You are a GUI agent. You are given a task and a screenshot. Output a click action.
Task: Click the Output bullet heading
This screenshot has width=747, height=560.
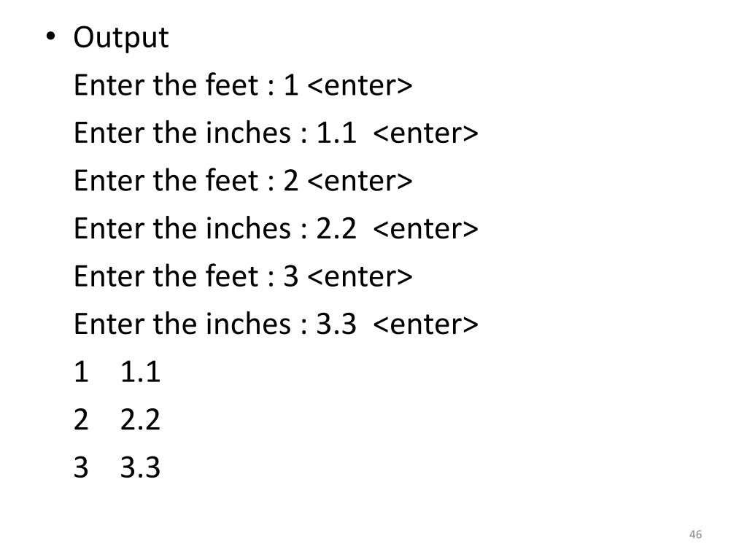pyautogui.click(x=121, y=38)
